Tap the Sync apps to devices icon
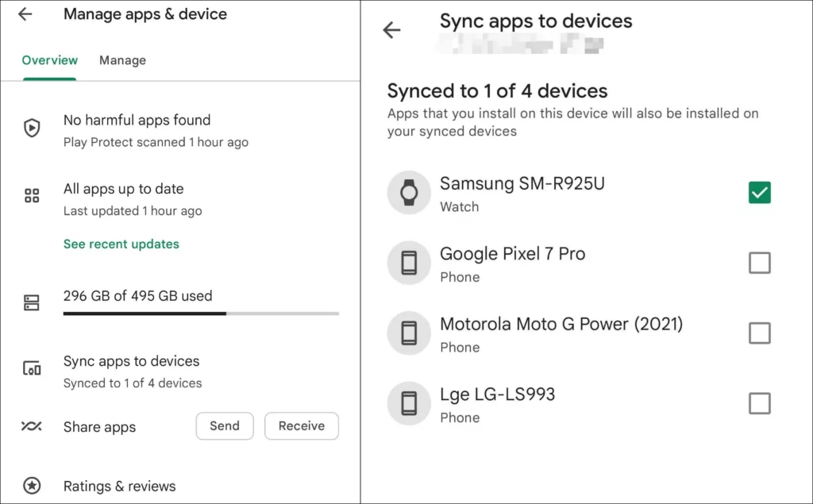Viewport: 813px width, 504px height. click(32, 368)
